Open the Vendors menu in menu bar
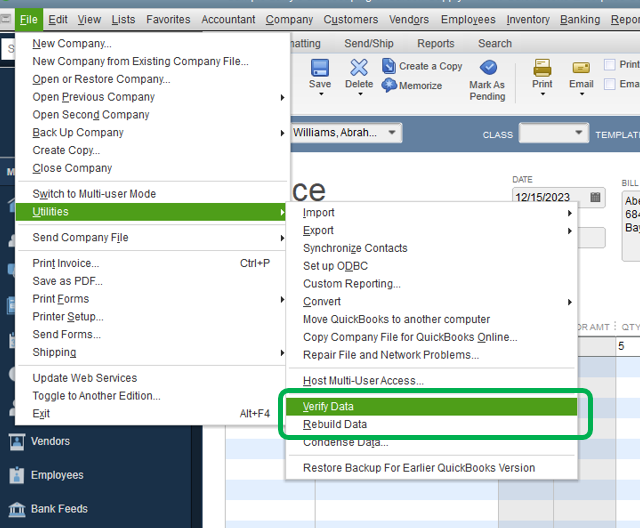This screenshot has height=528, width=640. [x=409, y=20]
